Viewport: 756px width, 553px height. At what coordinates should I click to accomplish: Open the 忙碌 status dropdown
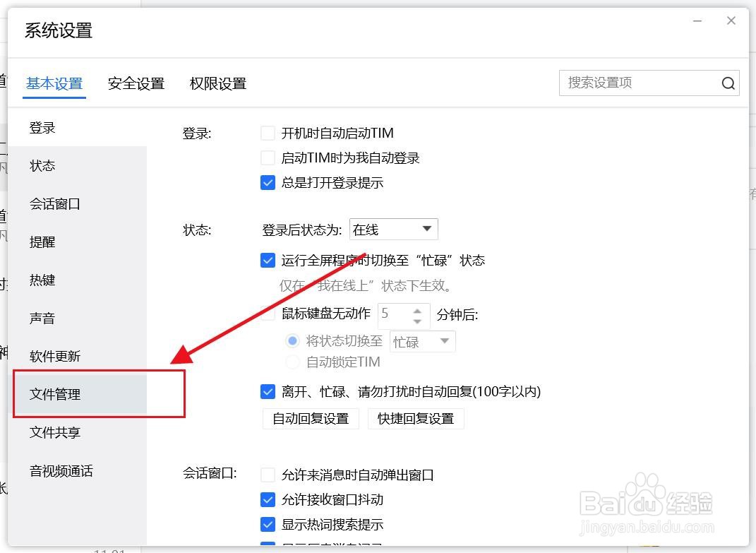pos(422,342)
